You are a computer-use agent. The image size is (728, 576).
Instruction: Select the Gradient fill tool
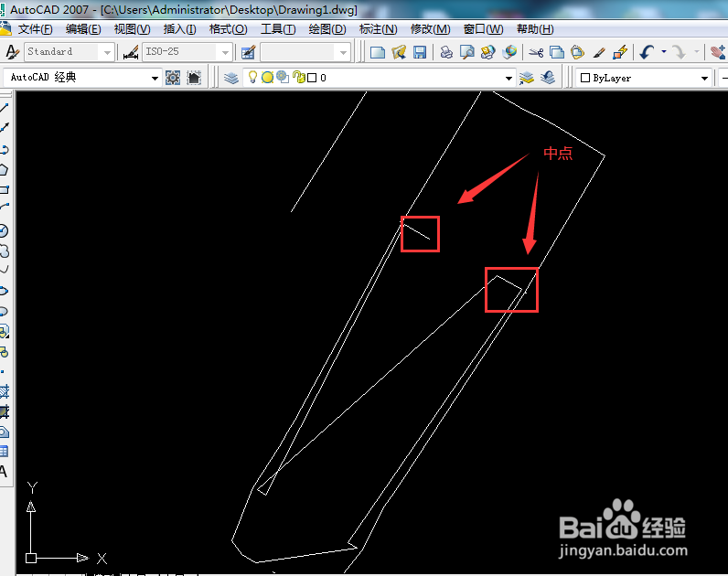[5, 411]
